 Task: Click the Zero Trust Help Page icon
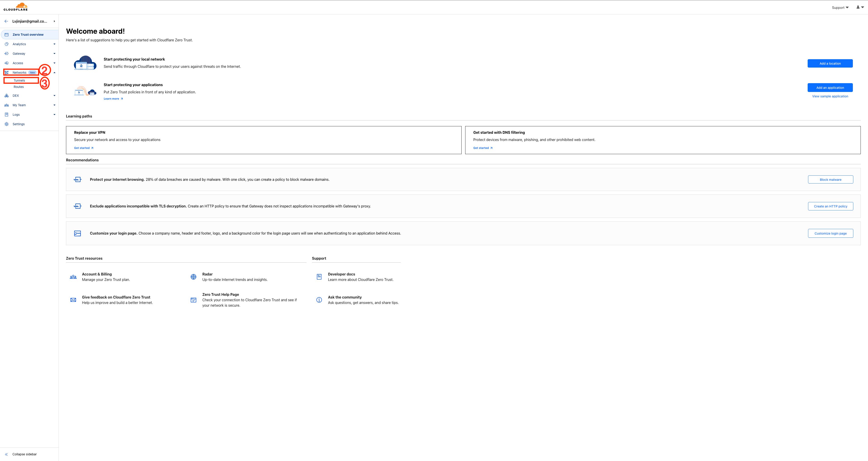[193, 300]
